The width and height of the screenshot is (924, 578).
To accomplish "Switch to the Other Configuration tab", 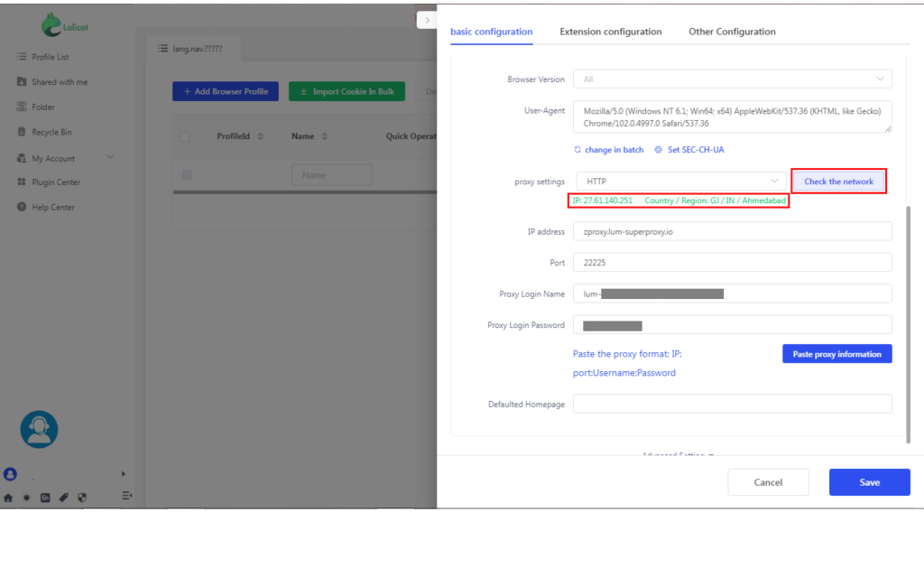I will [x=732, y=31].
